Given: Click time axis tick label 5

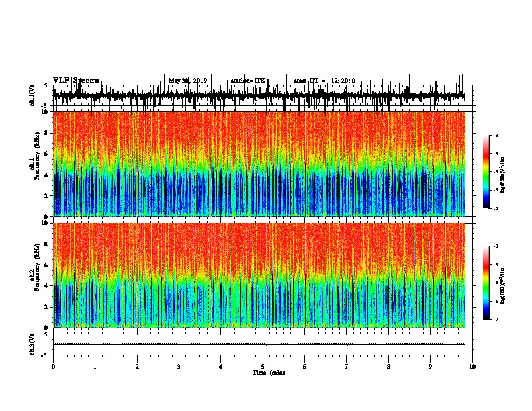Looking at the screenshot, I should click(263, 367).
